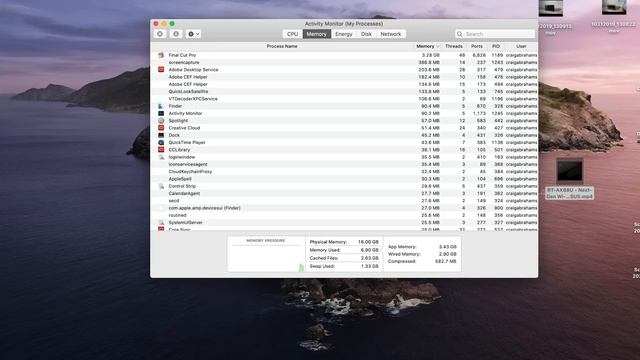The height and width of the screenshot is (360, 640).
Task: Click the Wired Memory value
Action: point(447,254)
